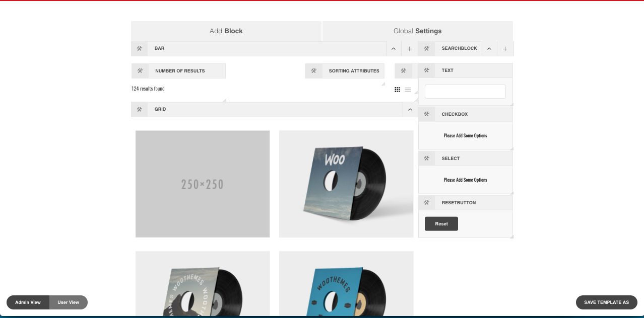Open the NUMBER OF RESULTS wrench icon
Image resolution: width=644 pixels, height=318 pixels.
(140, 71)
